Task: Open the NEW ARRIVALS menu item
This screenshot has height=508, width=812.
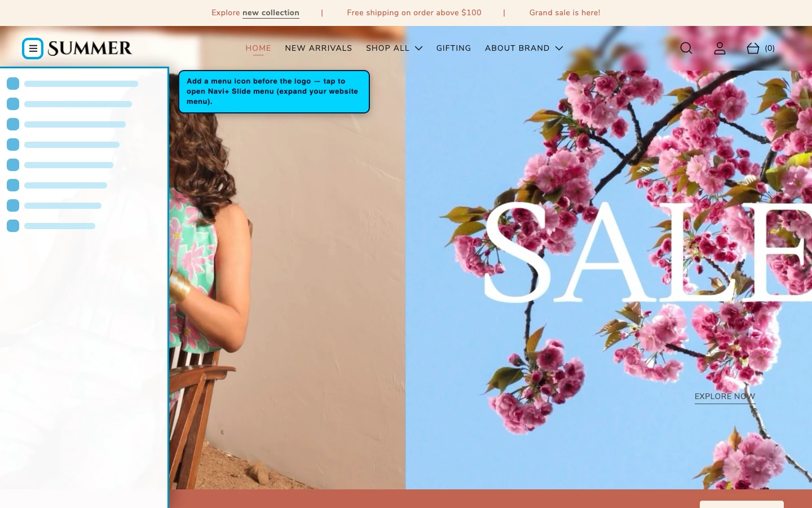Action: (x=319, y=49)
